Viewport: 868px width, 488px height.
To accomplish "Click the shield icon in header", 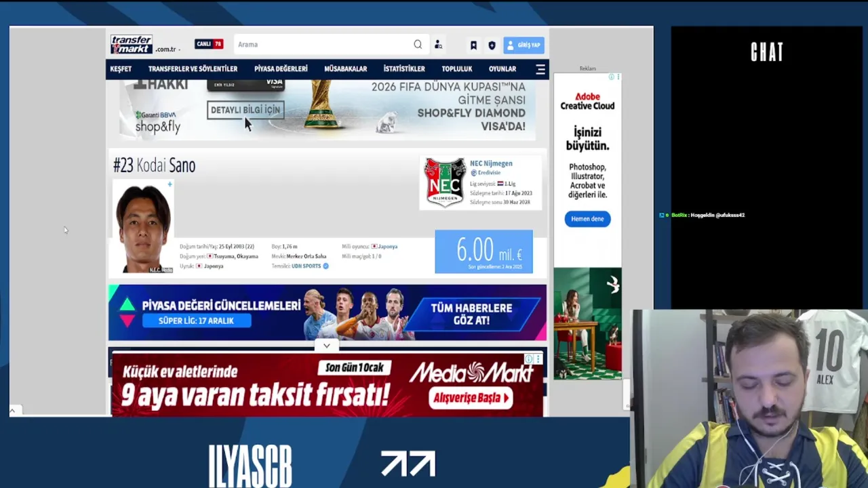I will (492, 45).
